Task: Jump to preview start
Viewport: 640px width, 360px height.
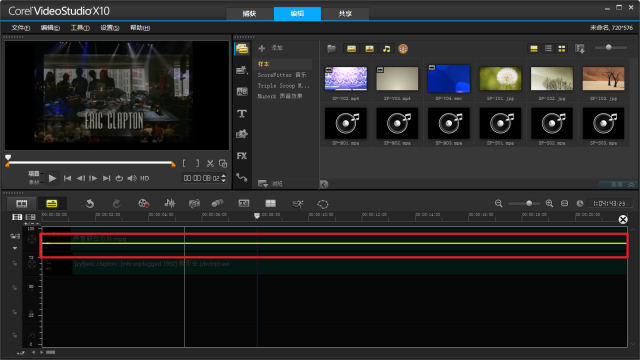Action: point(68,178)
